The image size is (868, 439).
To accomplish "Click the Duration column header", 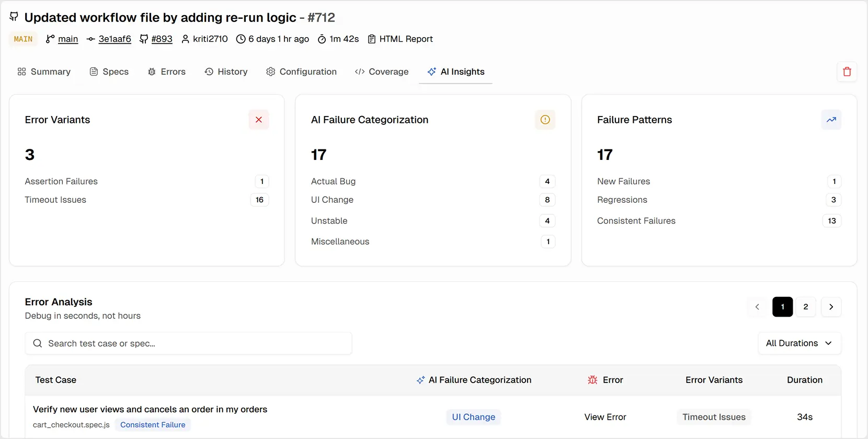I will tap(805, 380).
